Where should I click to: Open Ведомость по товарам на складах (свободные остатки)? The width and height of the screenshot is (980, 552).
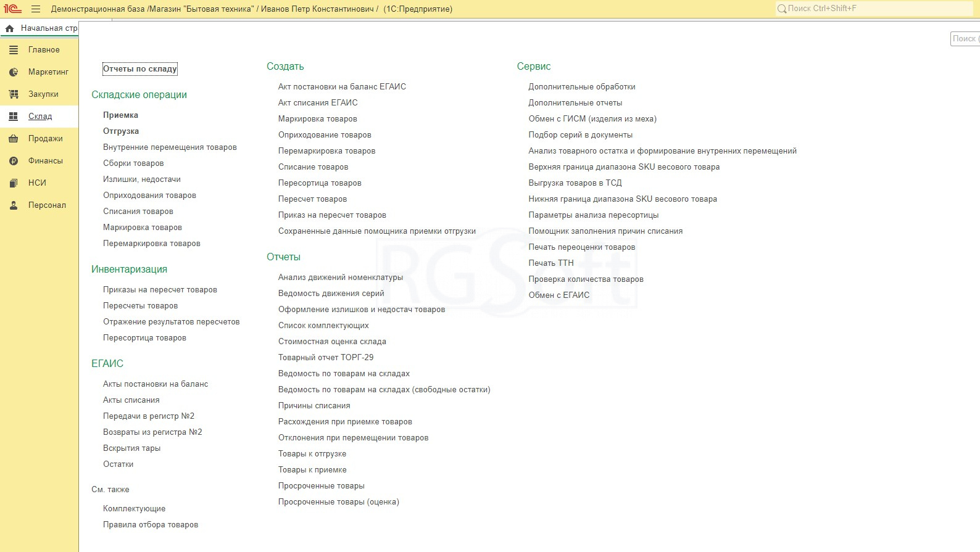[384, 390]
